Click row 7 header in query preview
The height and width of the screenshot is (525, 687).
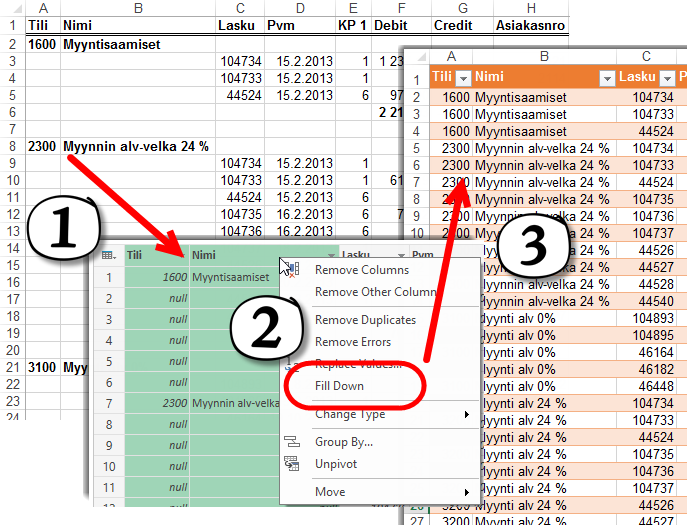coord(108,402)
